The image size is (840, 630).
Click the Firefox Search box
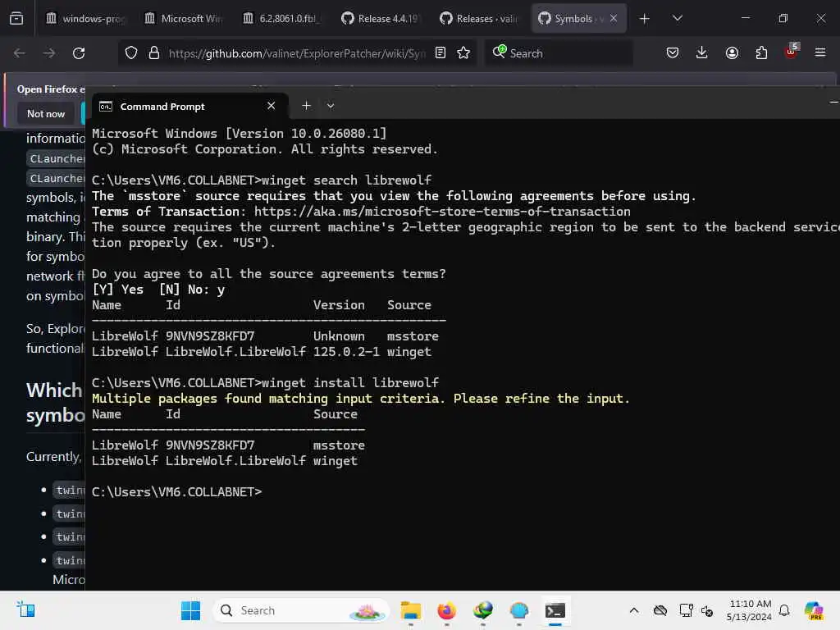pos(559,53)
